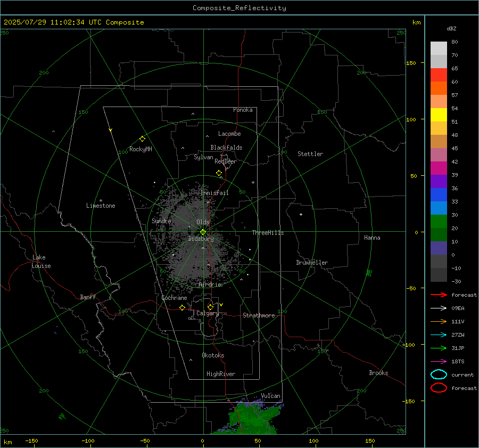Click the Stettler town label

pos(310,154)
